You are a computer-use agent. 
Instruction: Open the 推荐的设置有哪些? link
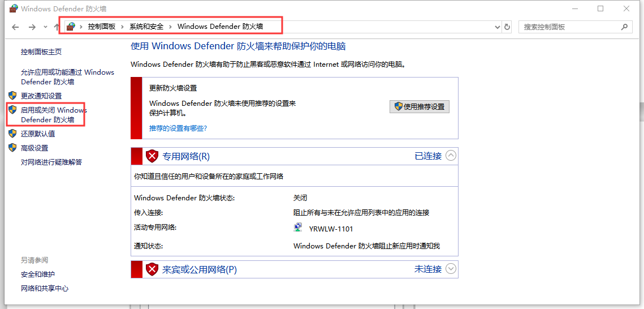pos(178,128)
